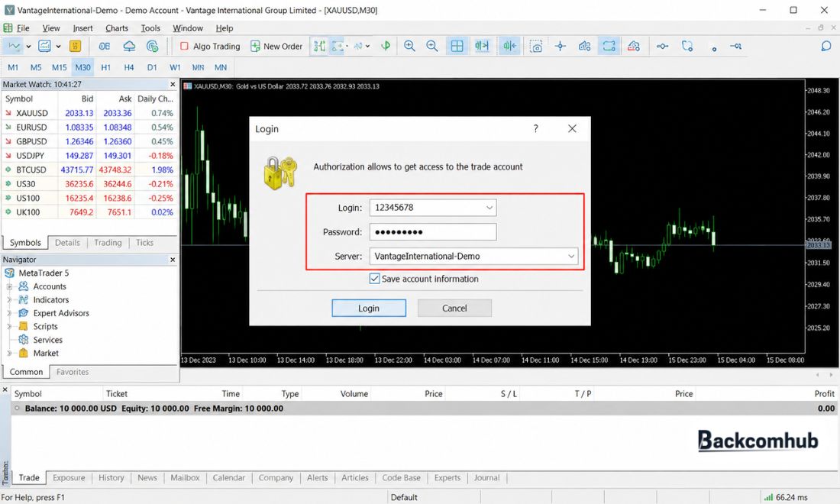Toggle the chart grid icon
This screenshot has height=504, width=840.
pyautogui.click(x=457, y=47)
